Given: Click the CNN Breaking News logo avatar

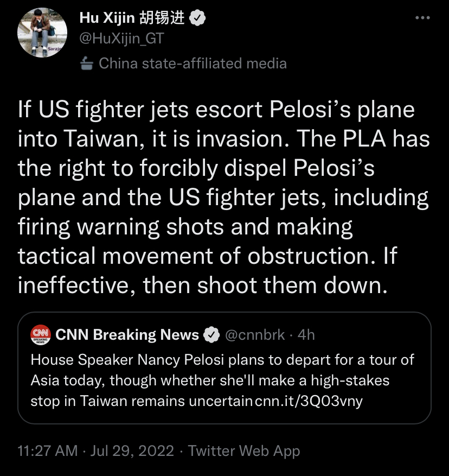Looking at the screenshot, I should [x=40, y=335].
